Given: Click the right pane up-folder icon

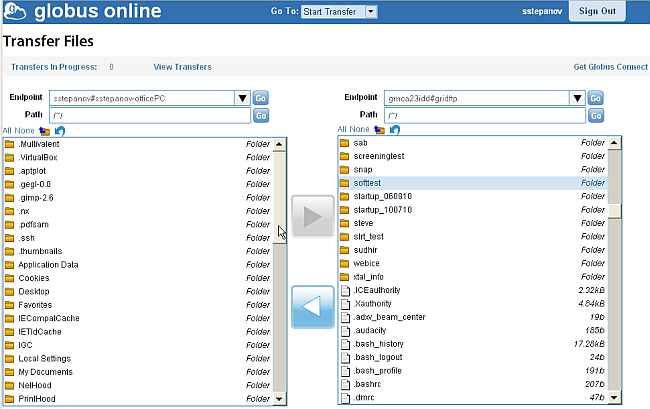Looking at the screenshot, I should (x=379, y=130).
